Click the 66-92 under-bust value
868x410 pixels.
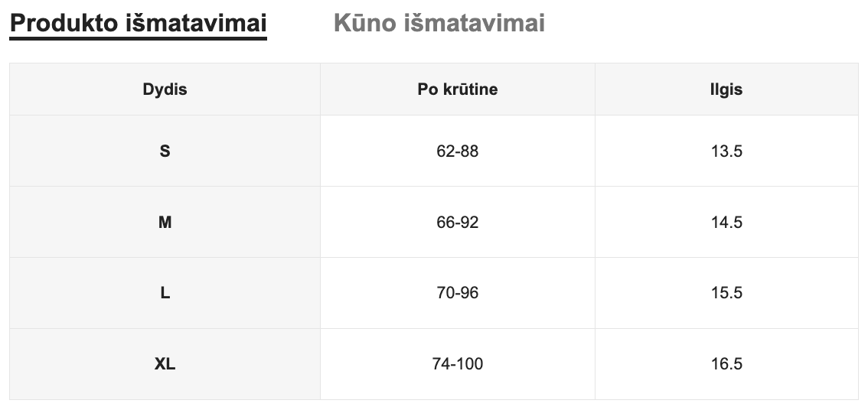[x=458, y=223]
